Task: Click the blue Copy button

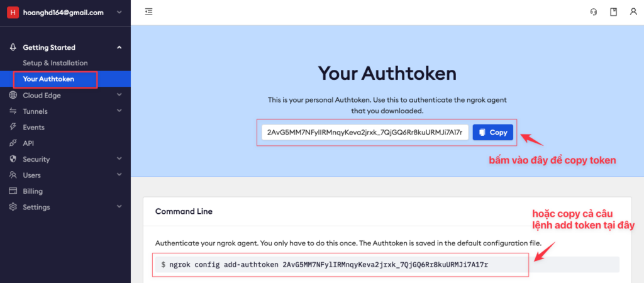Action: pyautogui.click(x=493, y=132)
